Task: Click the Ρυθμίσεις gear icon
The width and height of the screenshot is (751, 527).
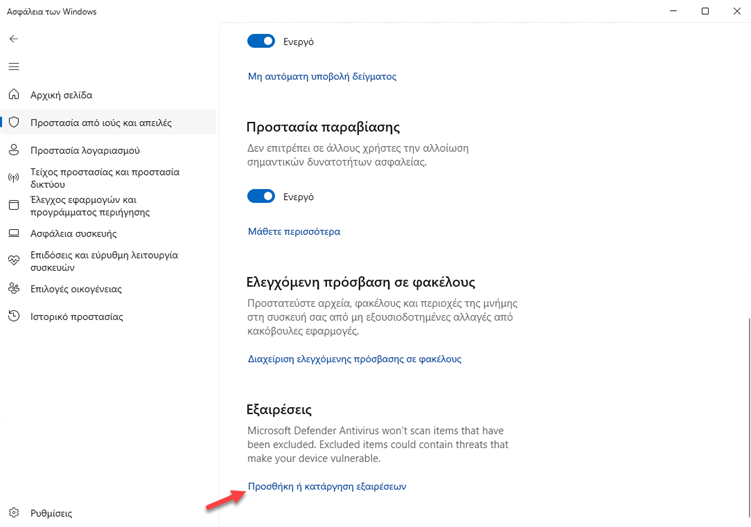Action: pyautogui.click(x=14, y=513)
